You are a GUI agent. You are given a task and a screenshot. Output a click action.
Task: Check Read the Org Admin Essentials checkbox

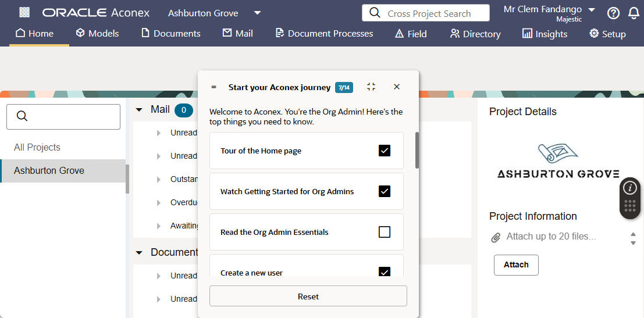click(385, 232)
